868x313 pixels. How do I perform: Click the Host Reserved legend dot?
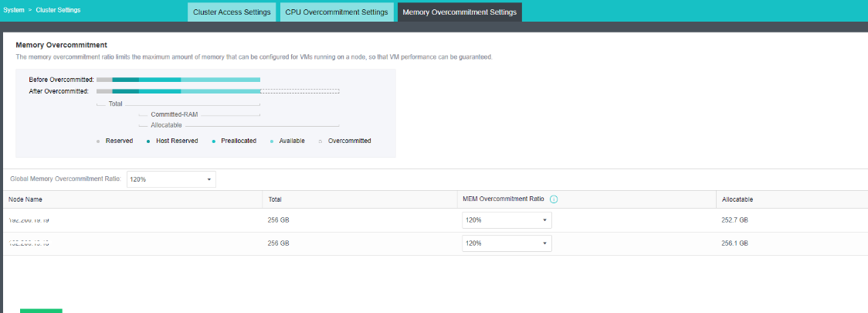tap(148, 141)
